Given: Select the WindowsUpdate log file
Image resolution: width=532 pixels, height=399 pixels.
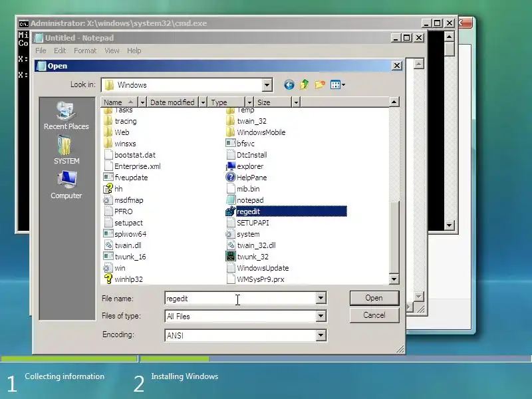Looking at the screenshot, I should click(257, 268).
